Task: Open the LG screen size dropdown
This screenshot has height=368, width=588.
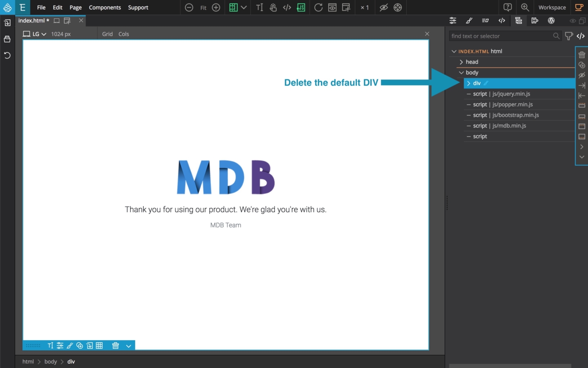Action: (x=38, y=34)
